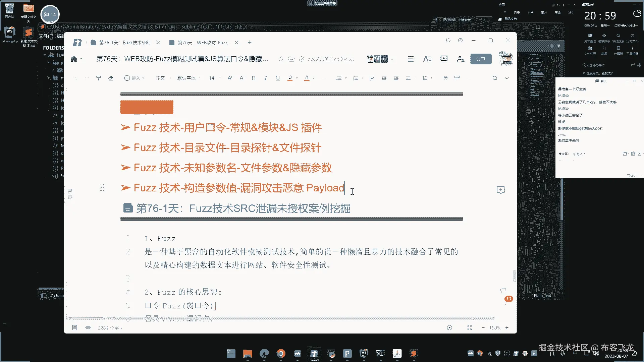Click the blue Share button
Image resolution: width=644 pixels, height=362 pixels.
point(481,59)
